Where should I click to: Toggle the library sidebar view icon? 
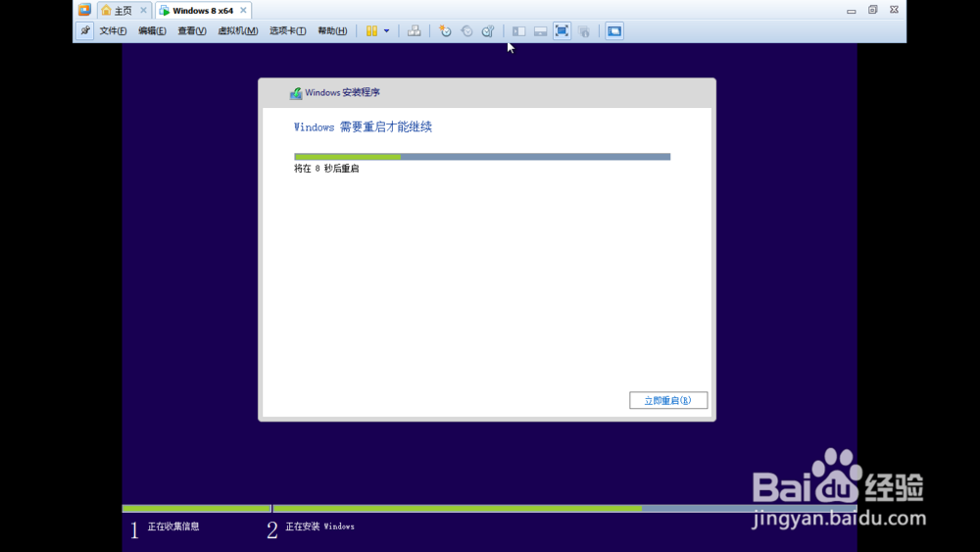click(518, 30)
